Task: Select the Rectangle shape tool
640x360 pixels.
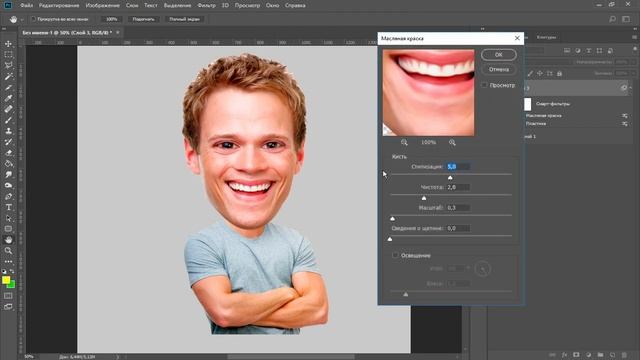Action: pyautogui.click(x=8, y=229)
